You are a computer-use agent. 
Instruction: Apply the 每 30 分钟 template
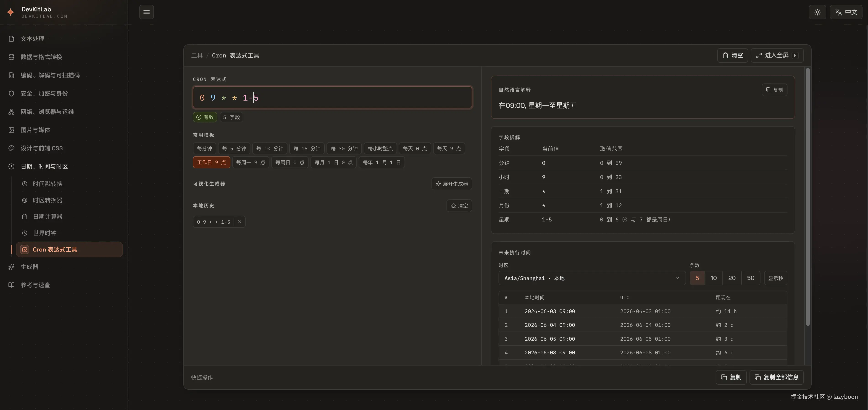click(344, 148)
